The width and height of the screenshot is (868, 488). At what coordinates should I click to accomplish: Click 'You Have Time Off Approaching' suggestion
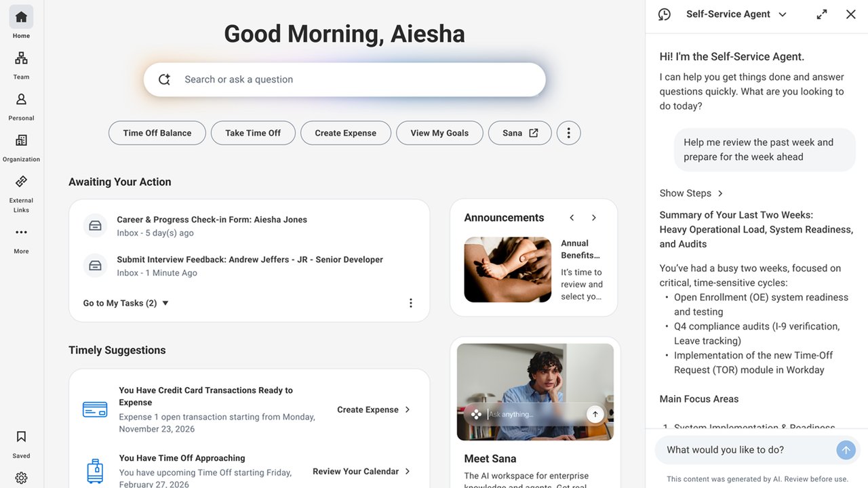click(x=182, y=458)
